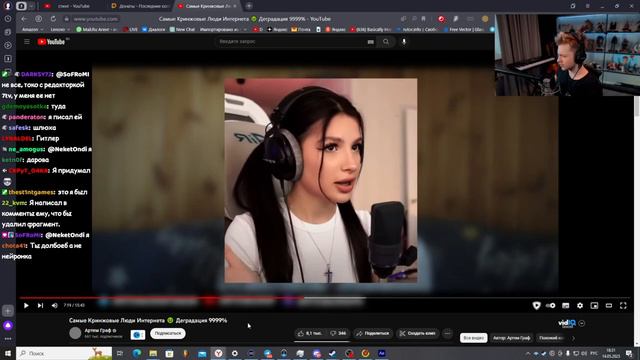The width and height of the screenshot is (640, 360).
Task: Open the Артем Граф channel avatar
Action: click(75, 333)
